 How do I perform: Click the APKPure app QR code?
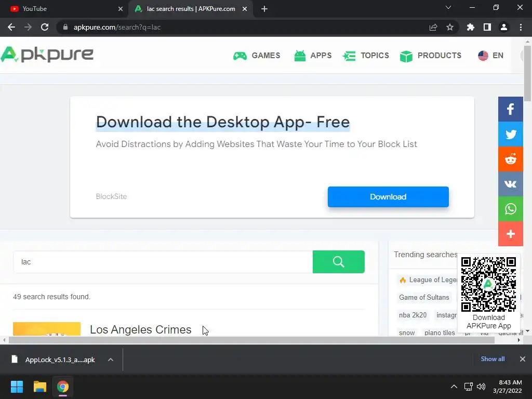tap(488, 284)
